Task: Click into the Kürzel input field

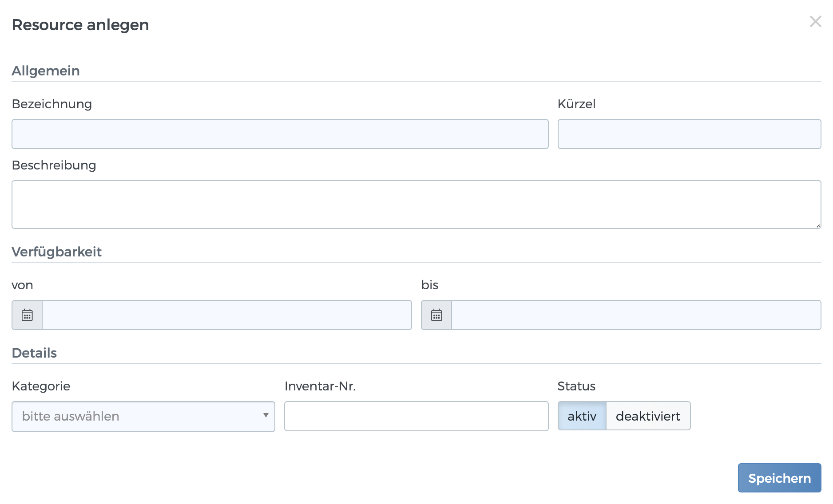Action: tap(689, 134)
